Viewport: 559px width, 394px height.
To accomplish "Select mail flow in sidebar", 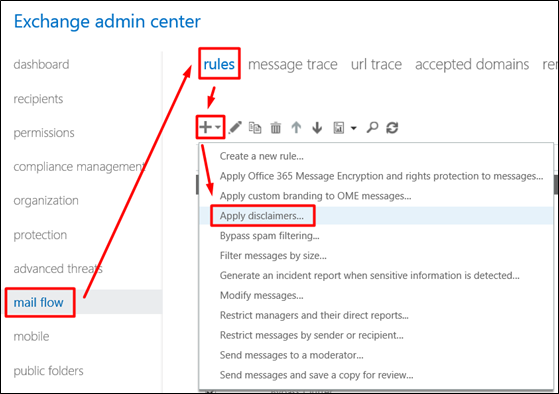I will (x=39, y=302).
